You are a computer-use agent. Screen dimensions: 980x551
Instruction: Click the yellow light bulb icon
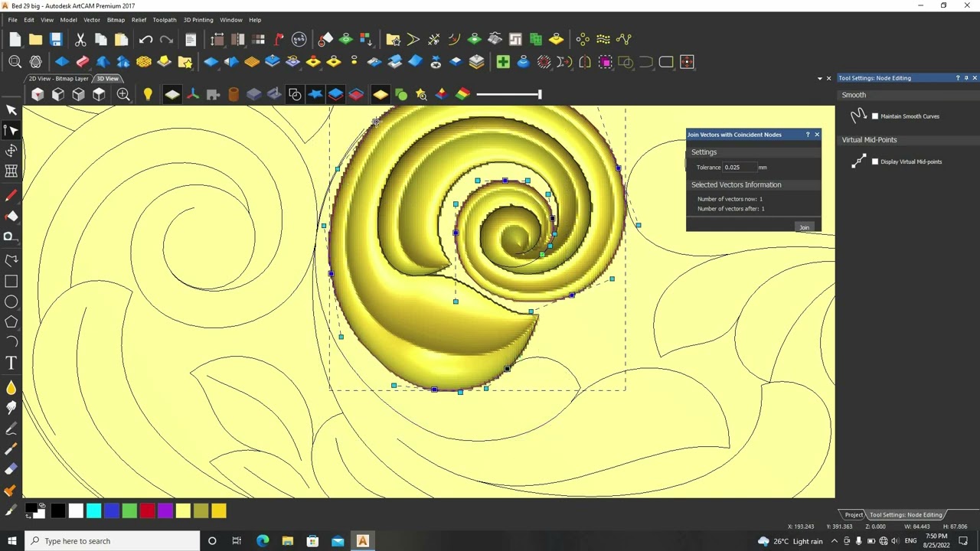tap(148, 94)
